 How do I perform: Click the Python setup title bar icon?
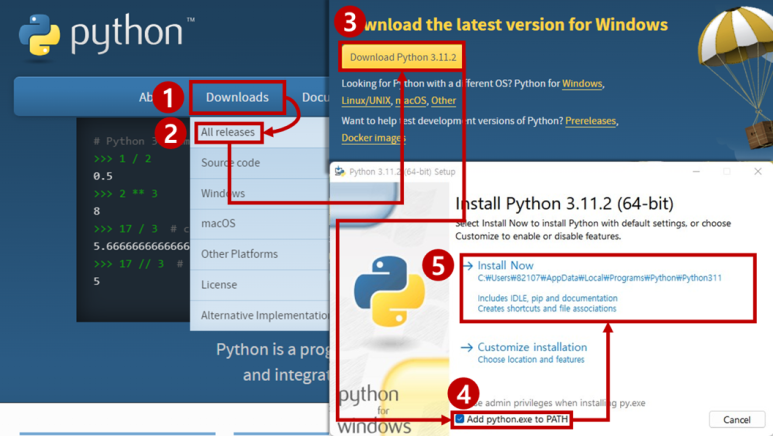(x=340, y=172)
